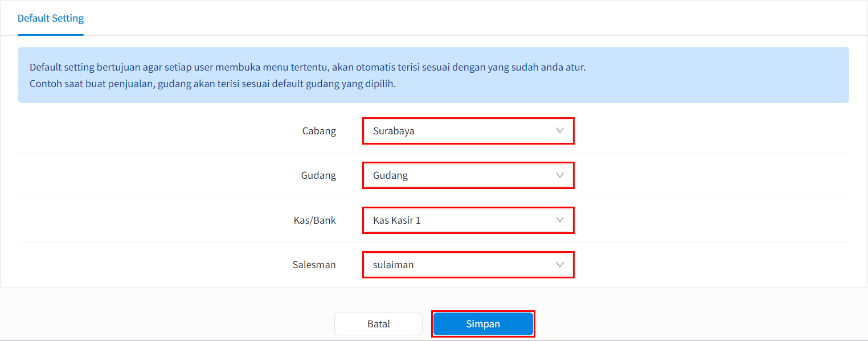Open the Salesman dropdown showing sulaiman

click(468, 265)
